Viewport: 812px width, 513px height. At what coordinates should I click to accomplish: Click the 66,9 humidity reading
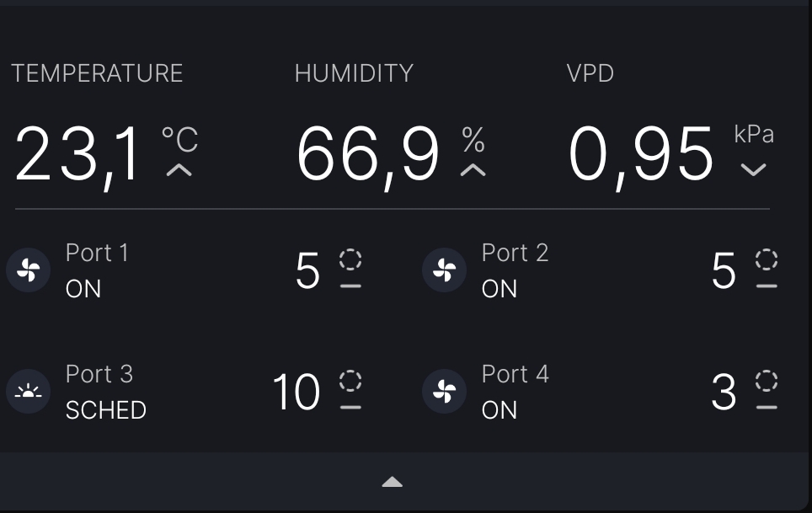(x=368, y=155)
